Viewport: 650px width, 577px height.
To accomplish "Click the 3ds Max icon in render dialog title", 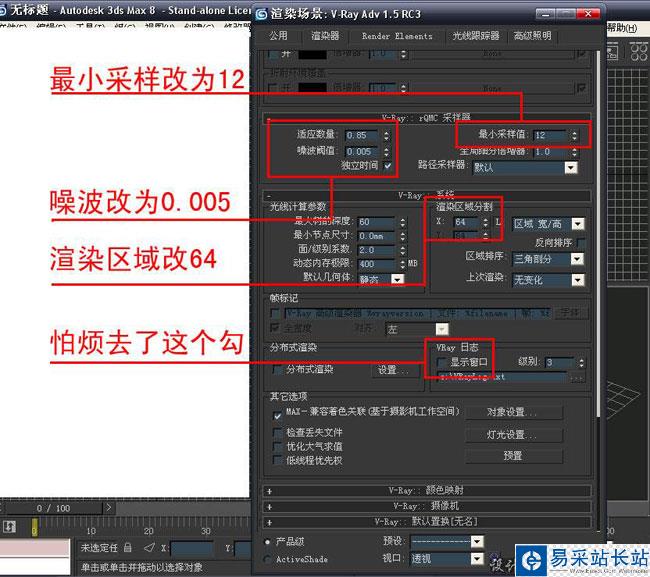I will point(261,15).
